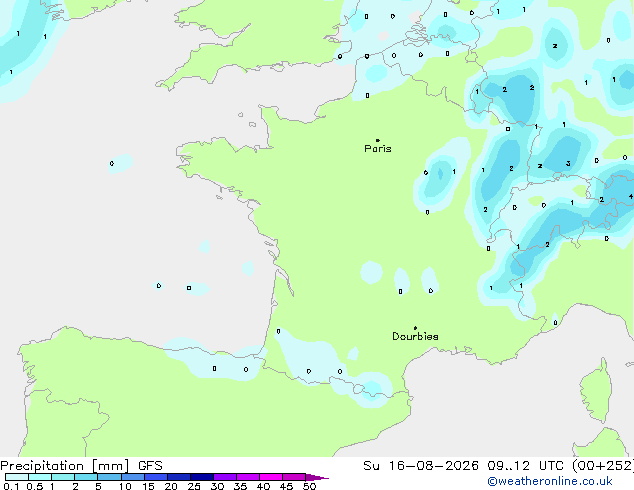
Task: Click the Paris city label
Action: click(378, 149)
